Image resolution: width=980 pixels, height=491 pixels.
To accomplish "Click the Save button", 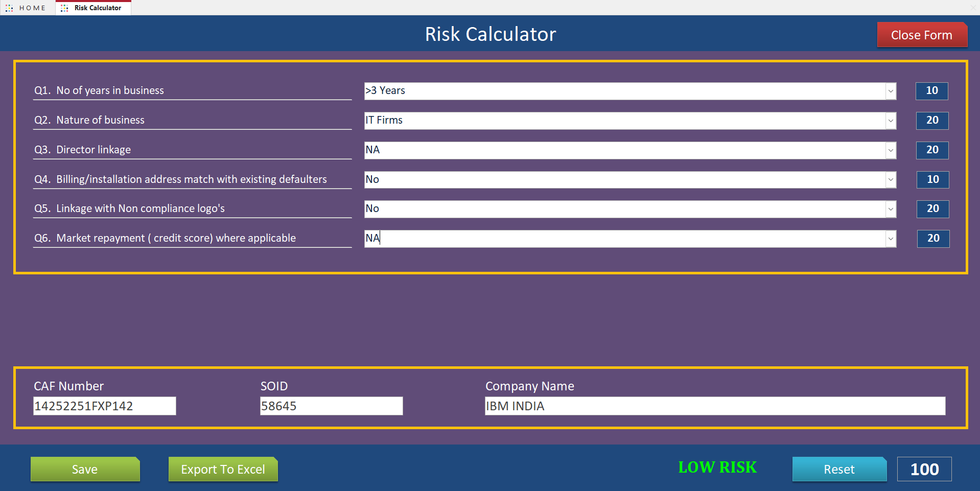I will click(85, 469).
